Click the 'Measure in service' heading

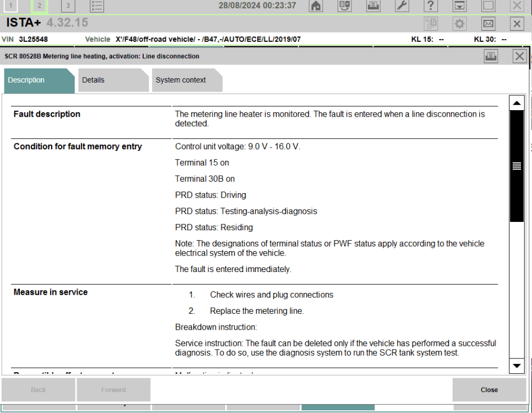click(x=51, y=292)
